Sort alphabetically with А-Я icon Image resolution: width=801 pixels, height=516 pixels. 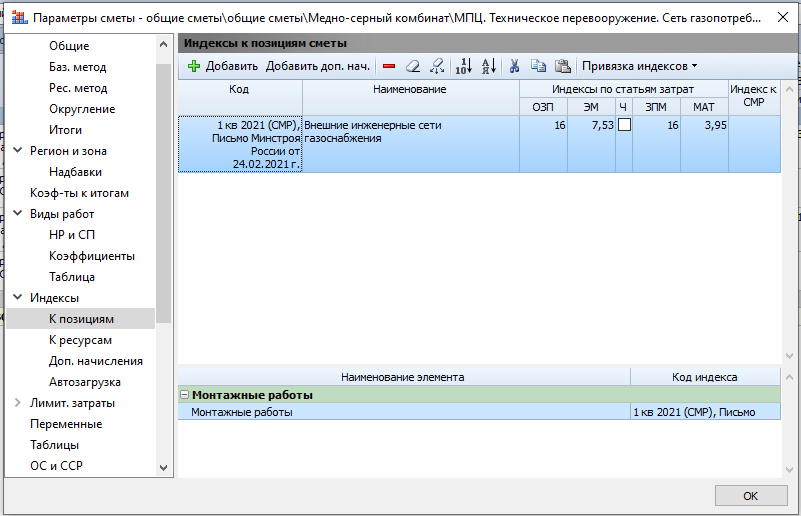(x=489, y=66)
